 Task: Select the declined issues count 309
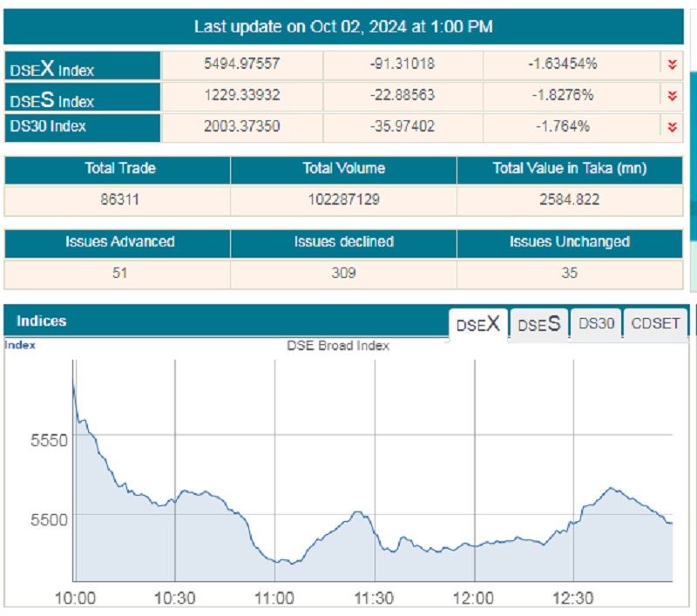point(343,273)
